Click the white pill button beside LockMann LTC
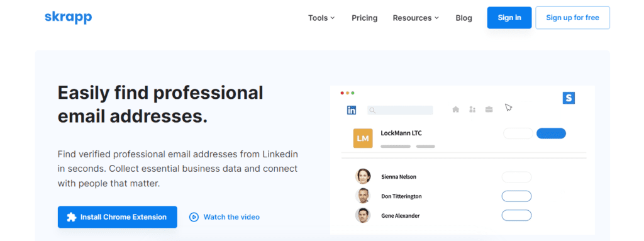Screen dimensions: 644x241 [x=518, y=133]
